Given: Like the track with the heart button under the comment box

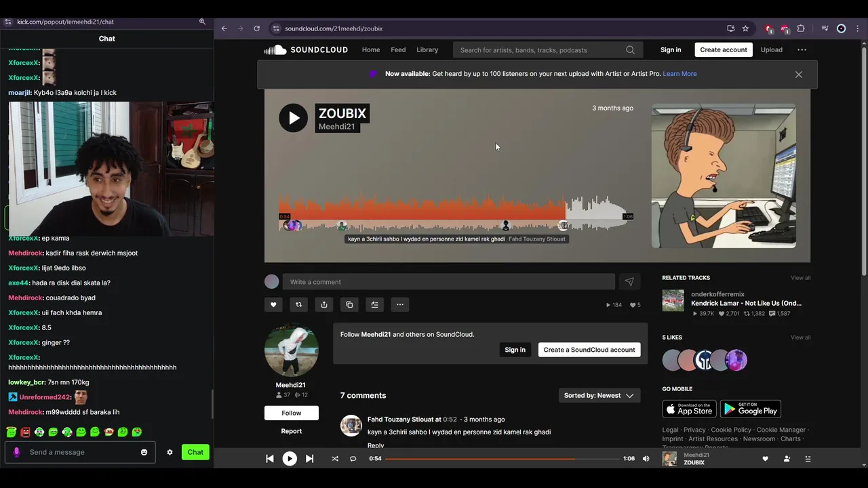Looking at the screenshot, I should [x=273, y=304].
